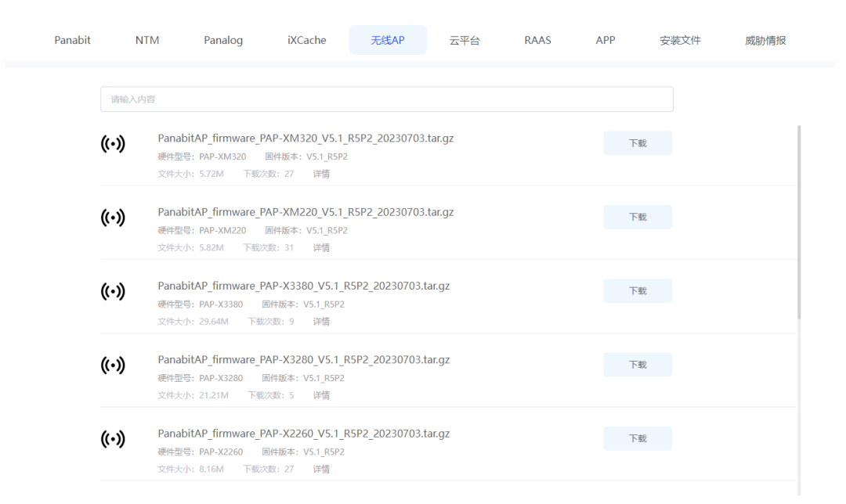
Task: Open 详情 for the PAP-XM220 firmware
Action: coord(321,248)
